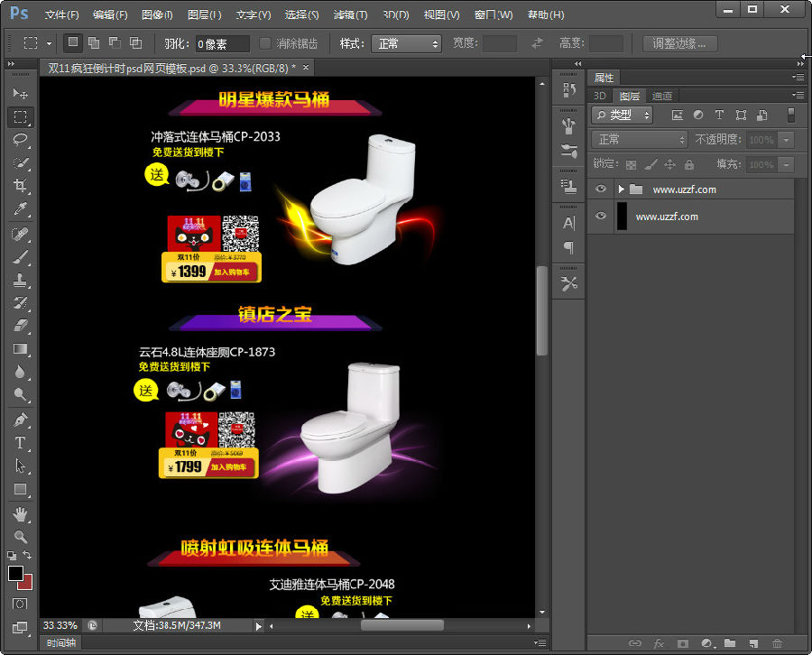812x655 pixels.
Task: Click the background color swatch
Action: tap(27, 586)
